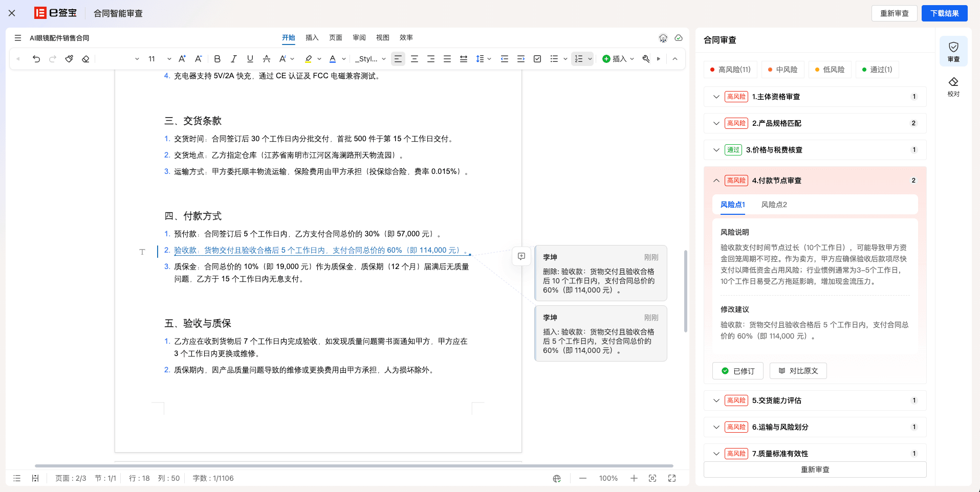This screenshot has width=980, height=492.
Task: Apply the blue font color
Action: coord(333,59)
